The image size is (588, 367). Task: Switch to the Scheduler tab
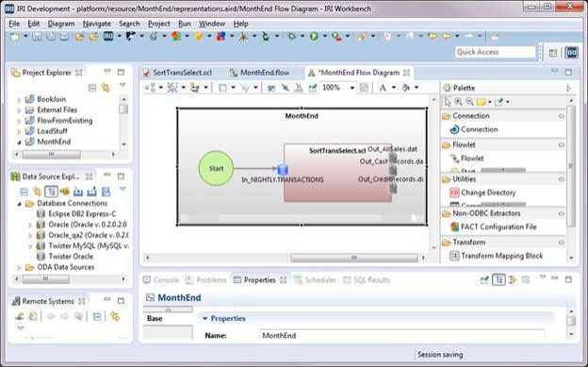pyautogui.click(x=316, y=280)
